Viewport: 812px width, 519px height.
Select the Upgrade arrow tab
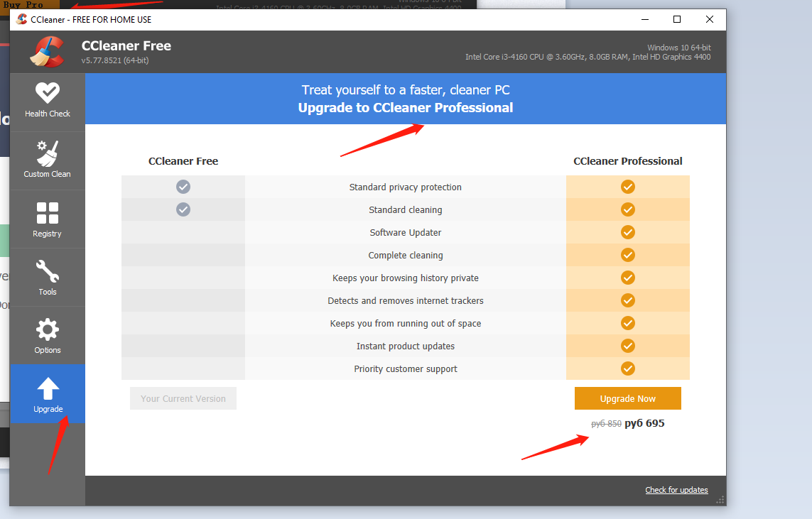point(48,394)
